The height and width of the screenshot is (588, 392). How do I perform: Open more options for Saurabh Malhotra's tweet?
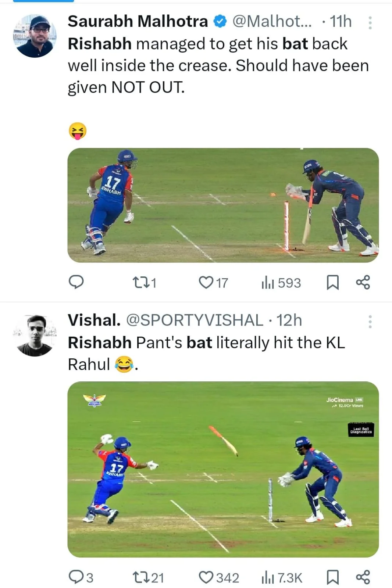pyautogui.click(x=370, y=23)
